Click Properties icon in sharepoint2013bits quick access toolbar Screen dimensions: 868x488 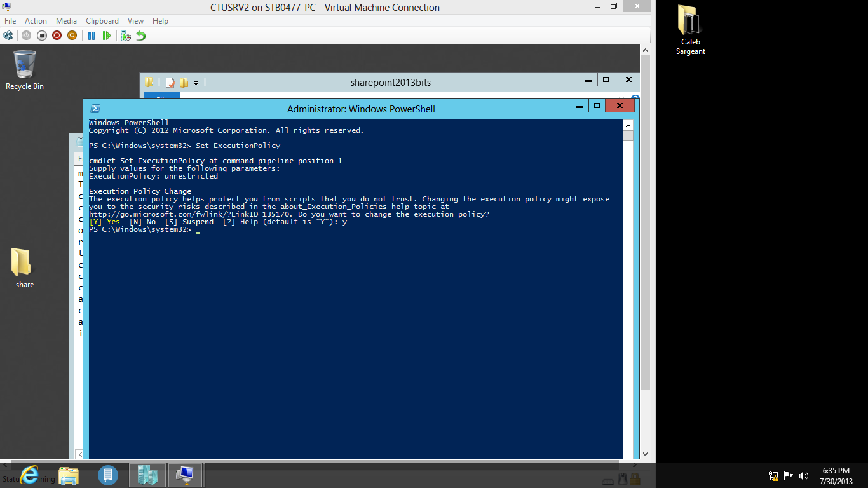pos(170,82)
